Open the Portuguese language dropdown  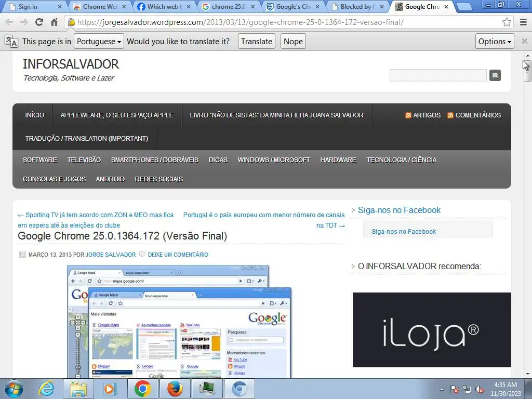(x=99, y=42)
